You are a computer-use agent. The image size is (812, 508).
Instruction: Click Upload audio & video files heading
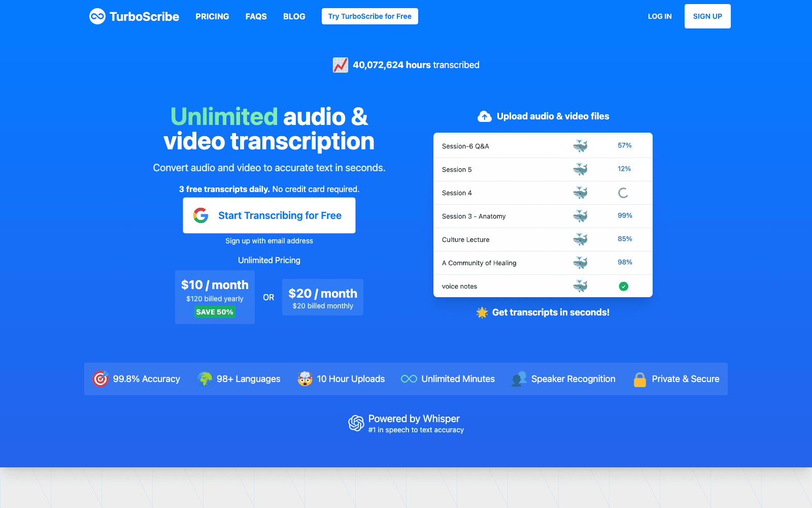tap(553, 116)
